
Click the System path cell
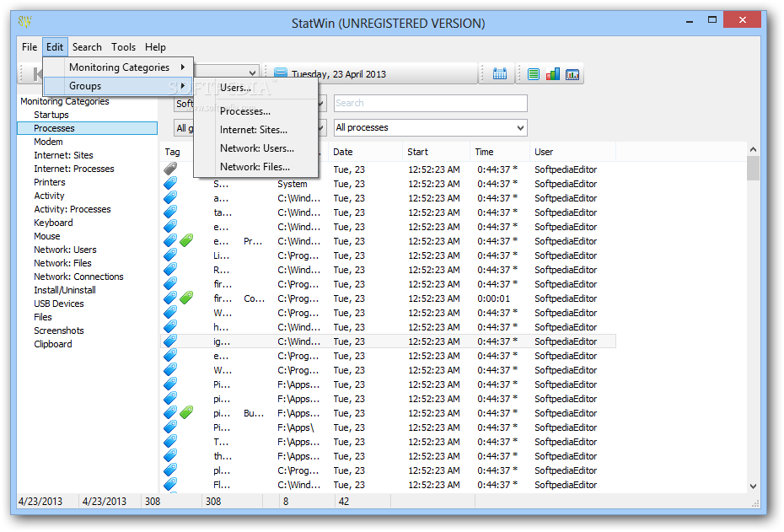pos(292,184)
